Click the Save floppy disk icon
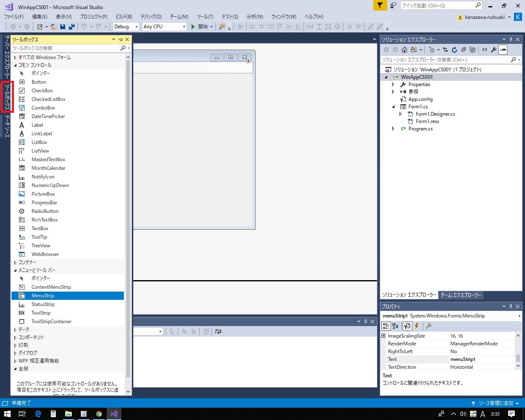 [63, 27]
